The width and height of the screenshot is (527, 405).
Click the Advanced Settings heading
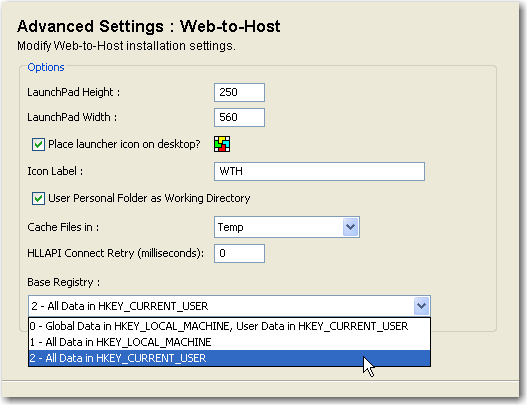coord(149,26)
